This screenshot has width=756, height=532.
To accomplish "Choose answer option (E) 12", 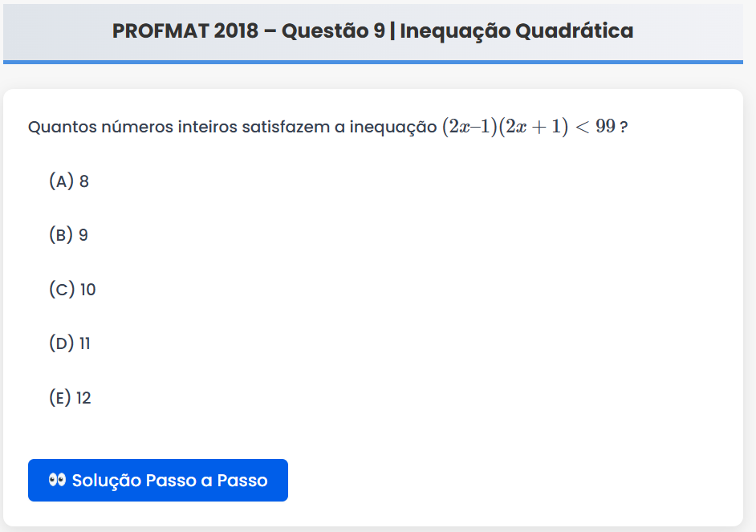I will pos(71,398).
